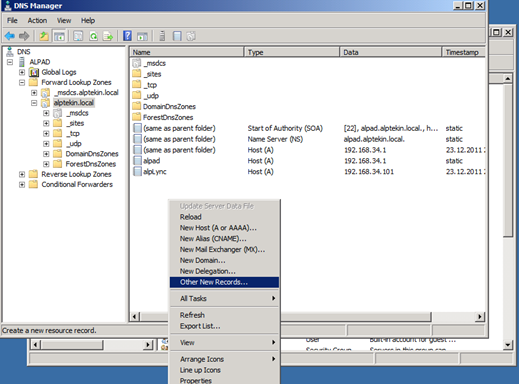
Task: Go up one level with folder icon
Action: click(x=44, y=36)
